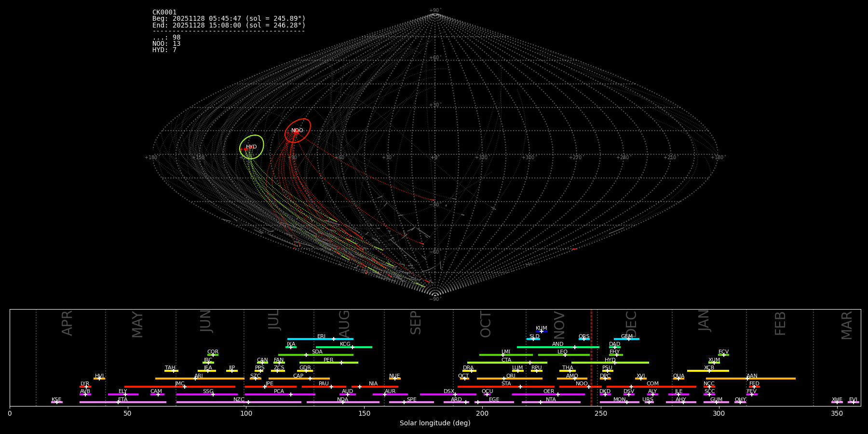Click the SPE shower label in timeline
This screenshot has width=868, height=434.
pos(412,400)
